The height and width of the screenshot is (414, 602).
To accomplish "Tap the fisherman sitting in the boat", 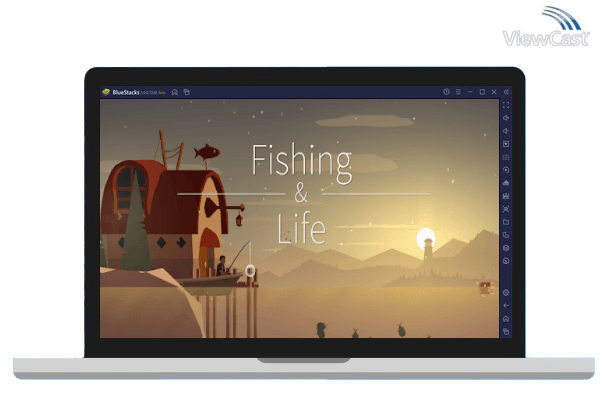I will [x=222, y=266].
